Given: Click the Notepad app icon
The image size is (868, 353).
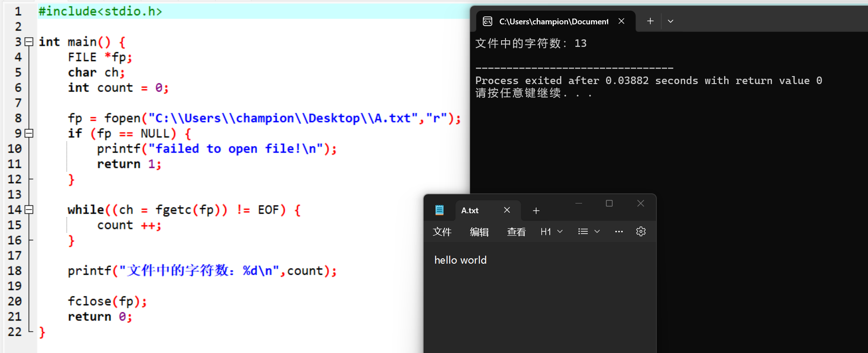Looking at the screenshot, I should (440, 210).
